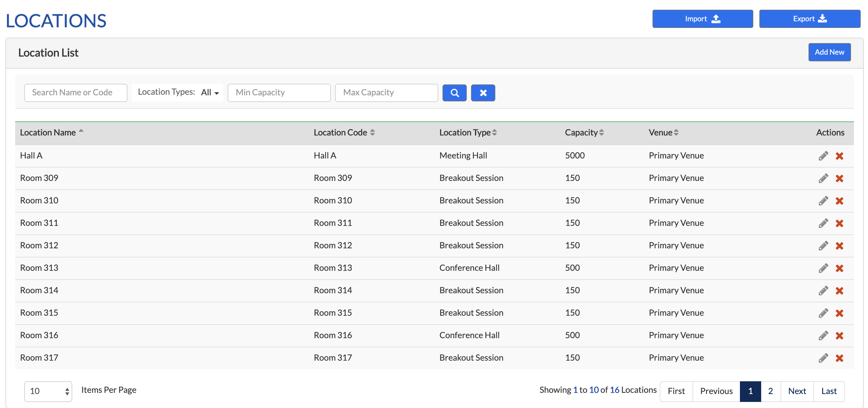Run search with magnifier button
Viewport: 868px width, 408px height.
(454, 93)
